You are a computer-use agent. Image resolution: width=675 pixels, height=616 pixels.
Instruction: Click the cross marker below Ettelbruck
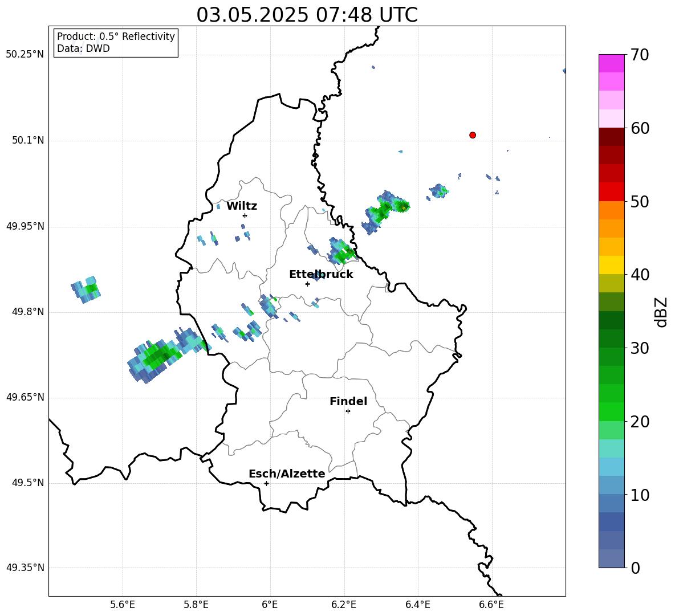(x=307, y=284)
